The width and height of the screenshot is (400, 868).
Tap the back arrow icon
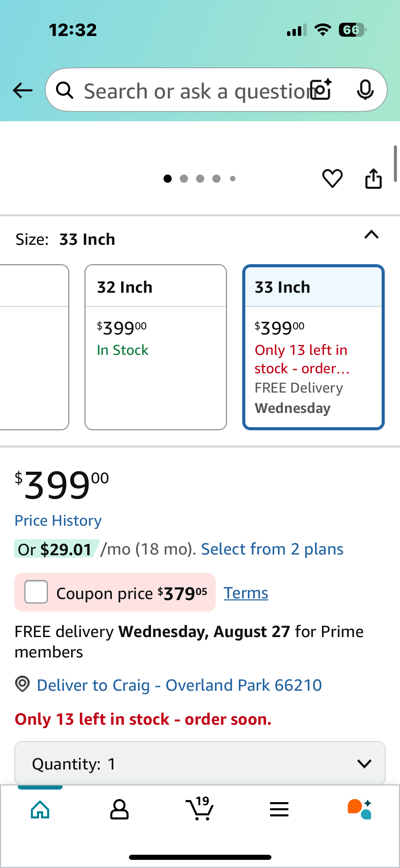22,90
